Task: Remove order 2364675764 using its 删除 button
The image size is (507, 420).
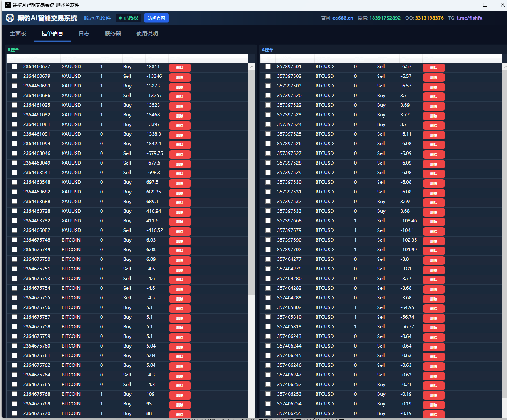Action: (x=180, y=376)
